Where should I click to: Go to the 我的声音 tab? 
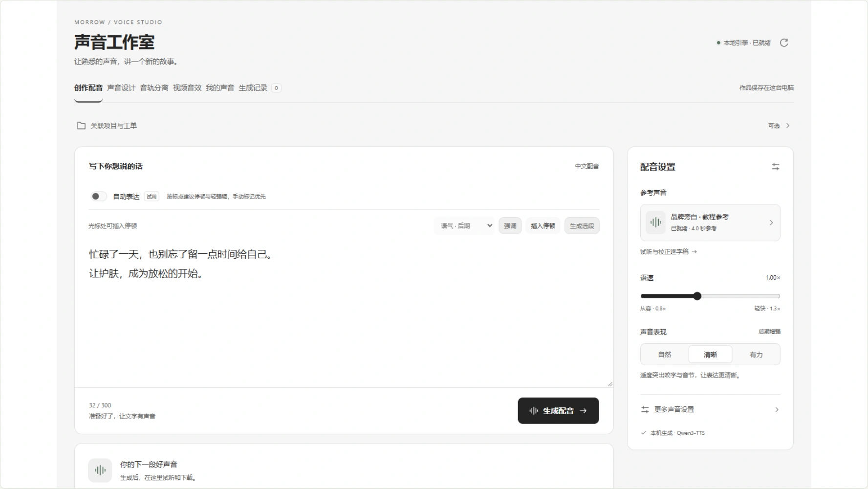point(220,88)
